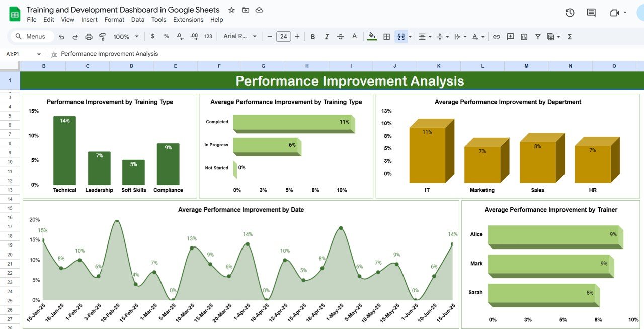The image size is (644, 329).
Task: Insert a comment
Action: click(x=511, y=37)
